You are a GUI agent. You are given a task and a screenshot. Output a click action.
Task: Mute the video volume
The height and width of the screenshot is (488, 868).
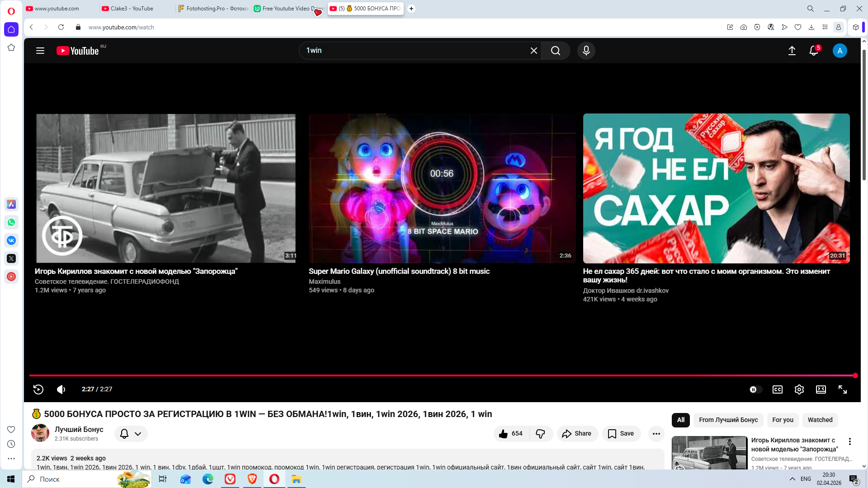click(x=61, y=389)
